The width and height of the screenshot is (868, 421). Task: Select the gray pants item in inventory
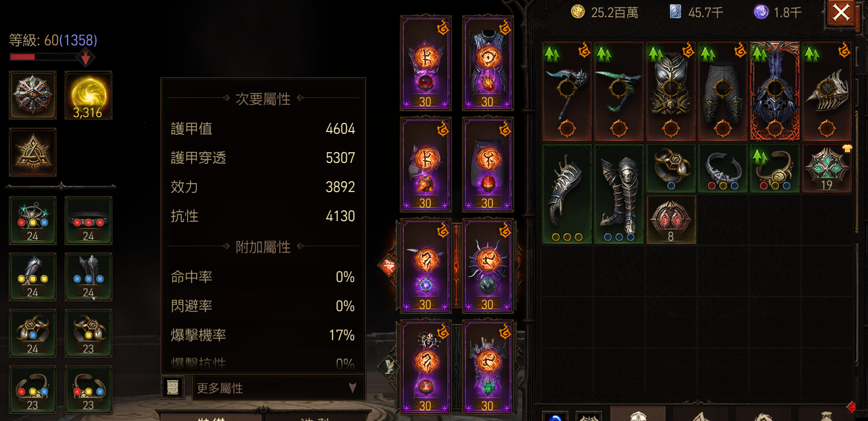pyautogui.click(x=723, y=91)
